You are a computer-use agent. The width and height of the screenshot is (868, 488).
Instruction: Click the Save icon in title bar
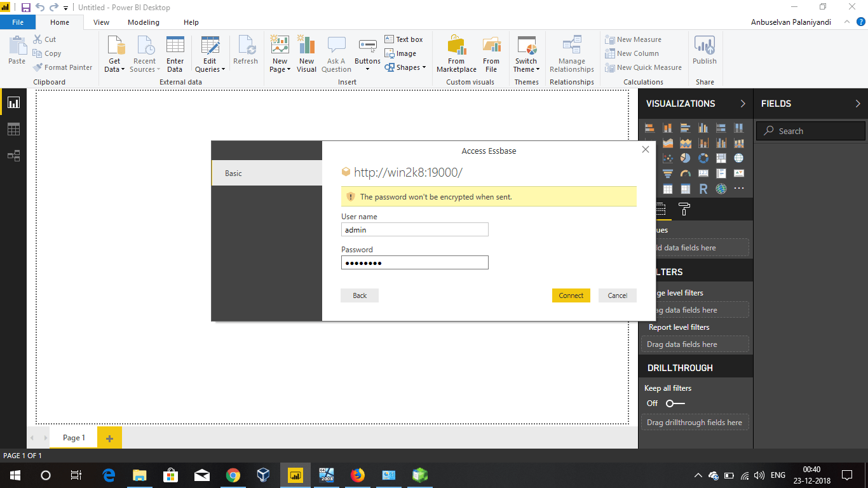click(x=26, y=8)
